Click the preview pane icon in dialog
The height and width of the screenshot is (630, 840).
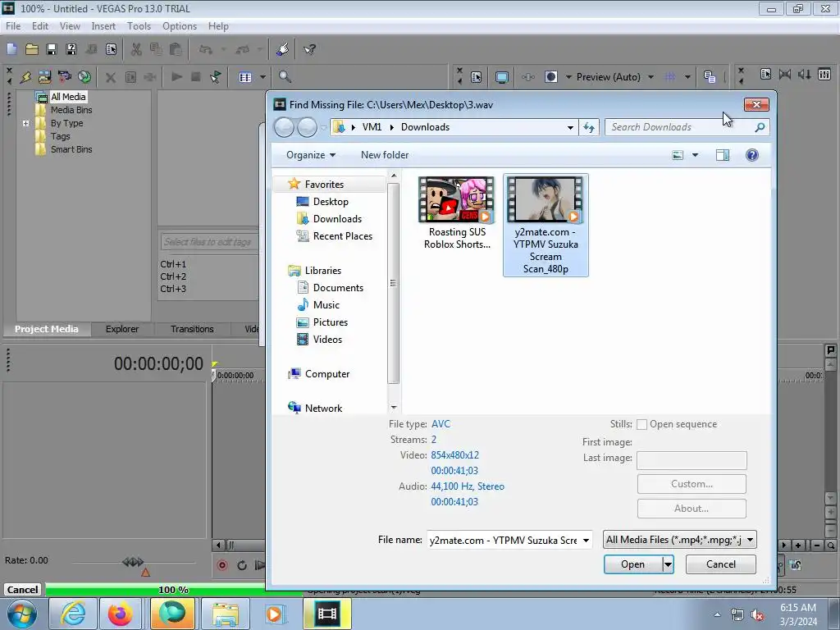pyautogui.click(x=723, y=155)
